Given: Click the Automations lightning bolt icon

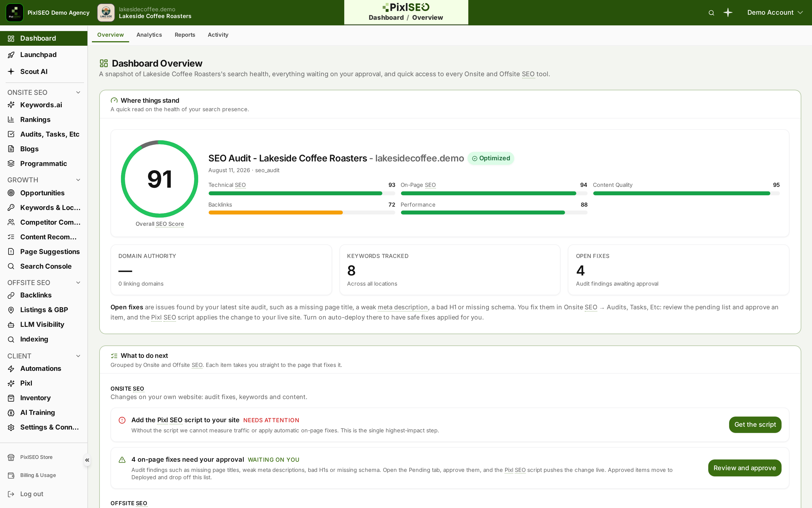Looking at the screenshot, I should point(11,369).
